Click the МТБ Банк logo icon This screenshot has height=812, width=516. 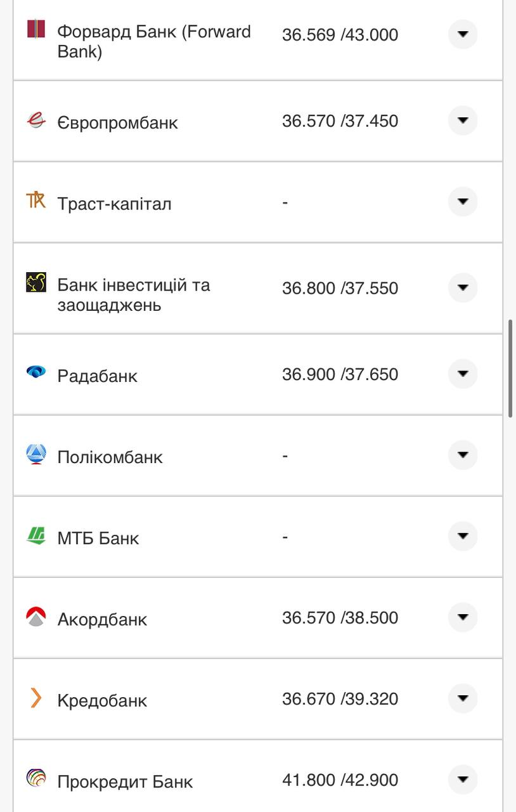(36, 535)
